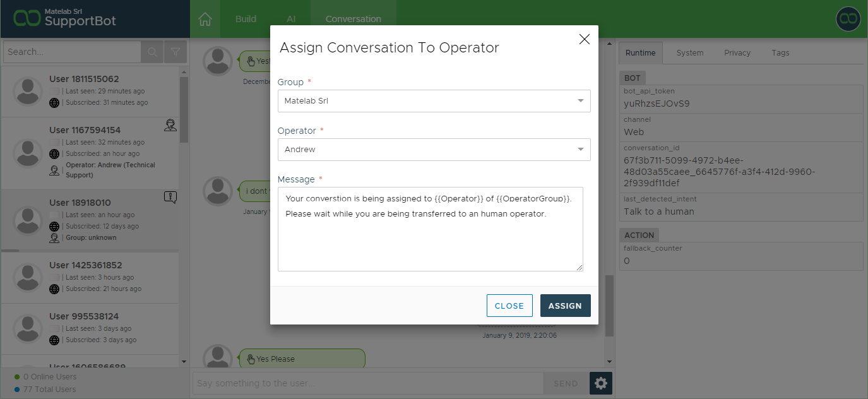868x399 pixels.
Task: Click fallback_counter value 0
Action: (x=627, y=261)
